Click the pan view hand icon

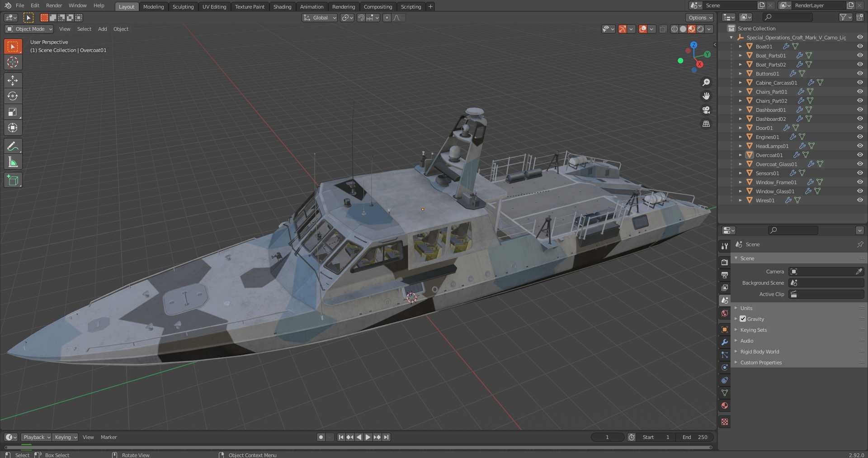706,96
